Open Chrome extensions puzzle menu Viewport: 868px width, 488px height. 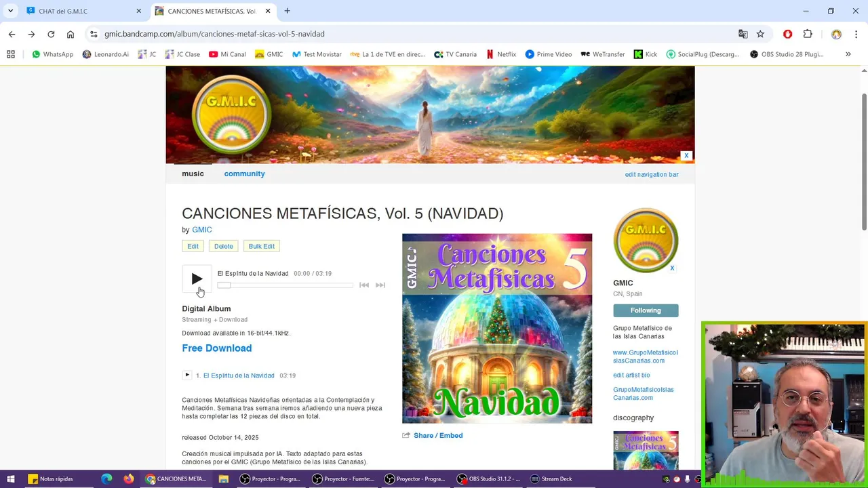pyautogui.click(x=808, y=34)
